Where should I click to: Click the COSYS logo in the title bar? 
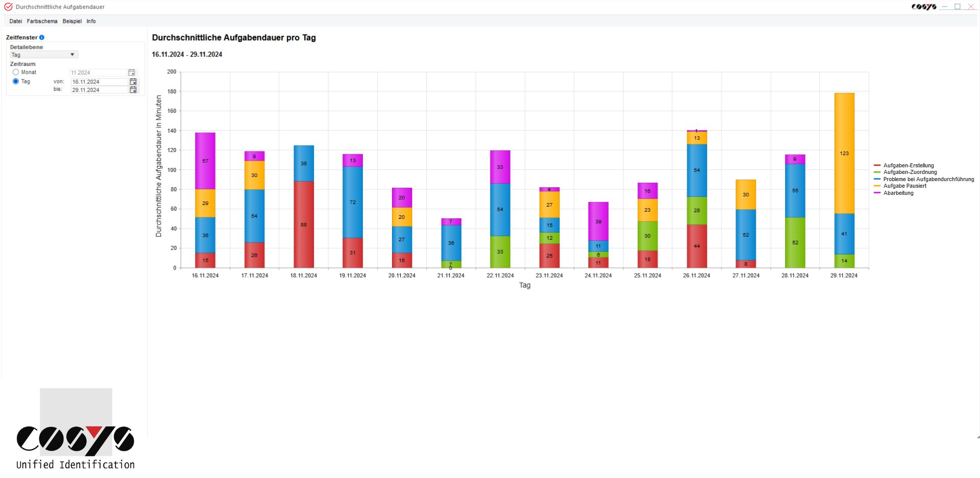coord(924,7)
